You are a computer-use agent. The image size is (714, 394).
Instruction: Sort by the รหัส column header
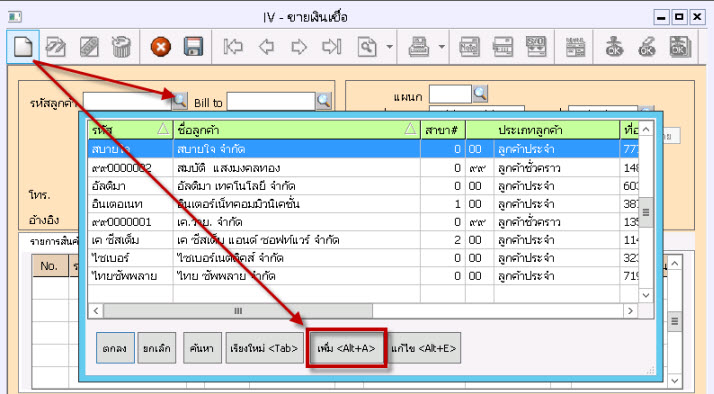click(130, 130)
